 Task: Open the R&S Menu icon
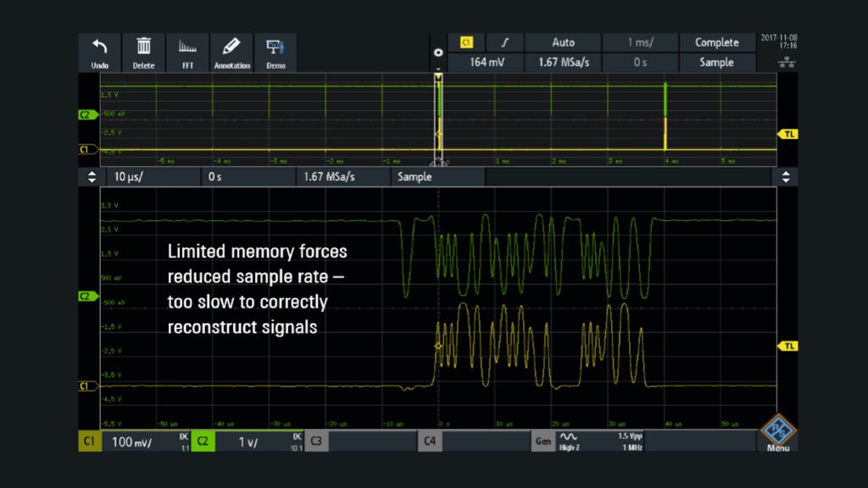click(777, 433)
